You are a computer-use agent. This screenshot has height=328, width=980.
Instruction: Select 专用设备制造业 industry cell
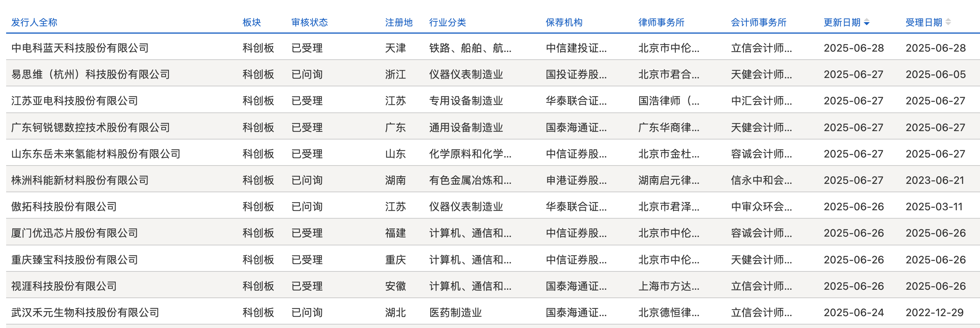[x=466, y=101]
